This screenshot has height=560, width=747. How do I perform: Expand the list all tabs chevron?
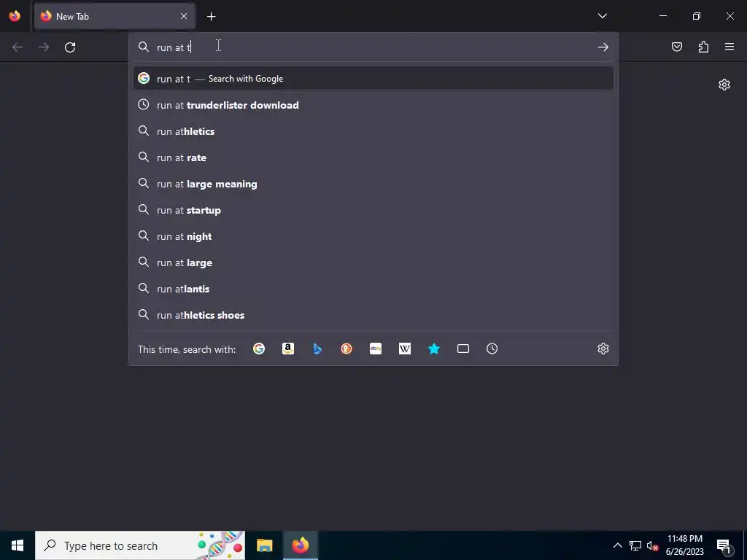tap(602, 16)
